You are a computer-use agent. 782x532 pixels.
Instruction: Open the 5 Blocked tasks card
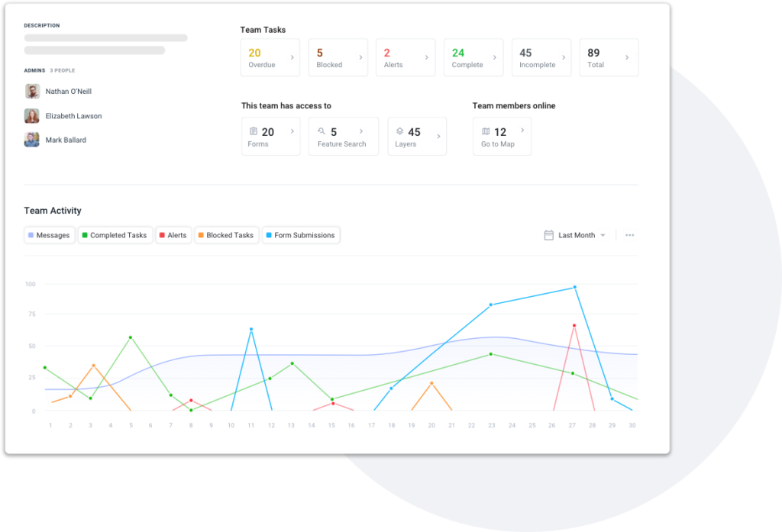tap(338, 57)
